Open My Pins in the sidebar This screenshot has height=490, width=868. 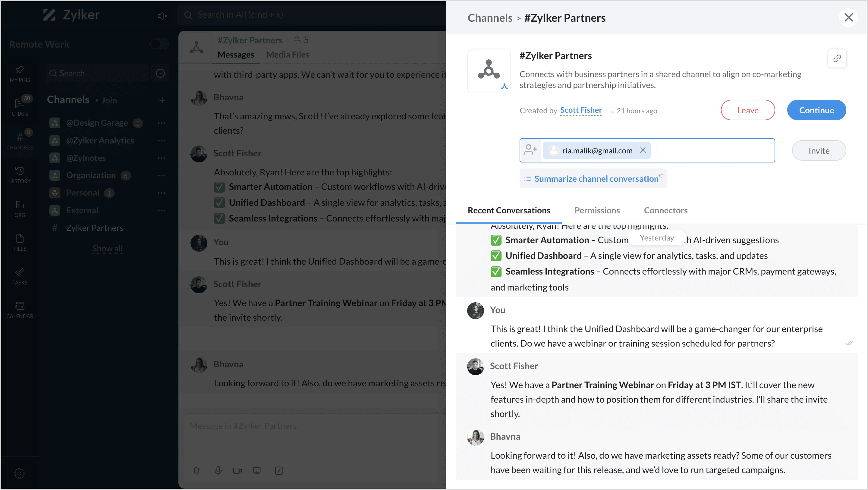coord(20,74)
